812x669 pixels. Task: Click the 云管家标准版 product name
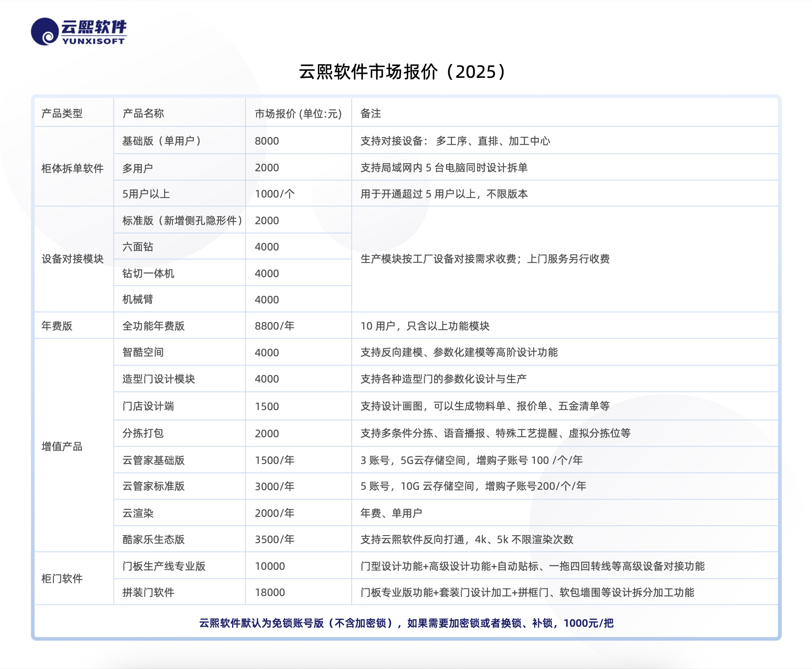(153, 486)
